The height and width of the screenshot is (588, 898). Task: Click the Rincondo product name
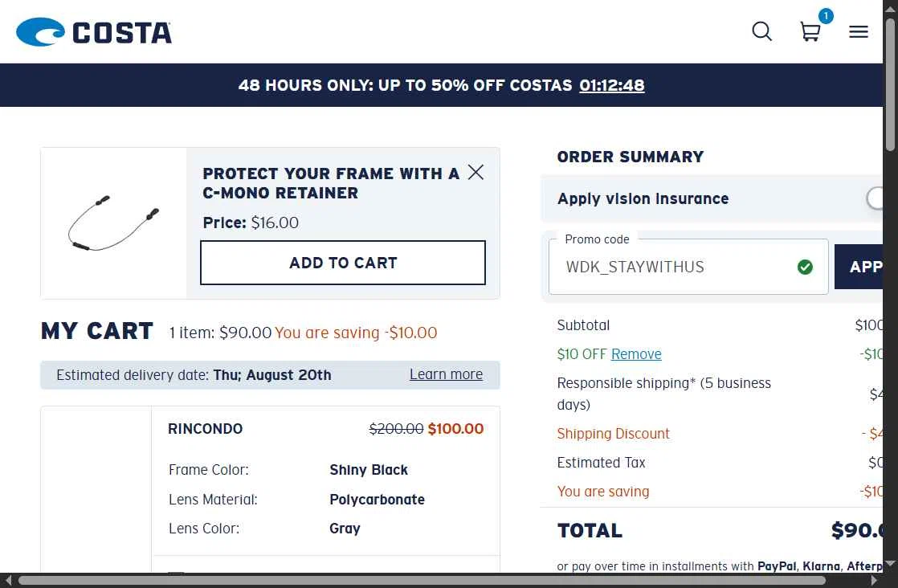tap(205, 429)
